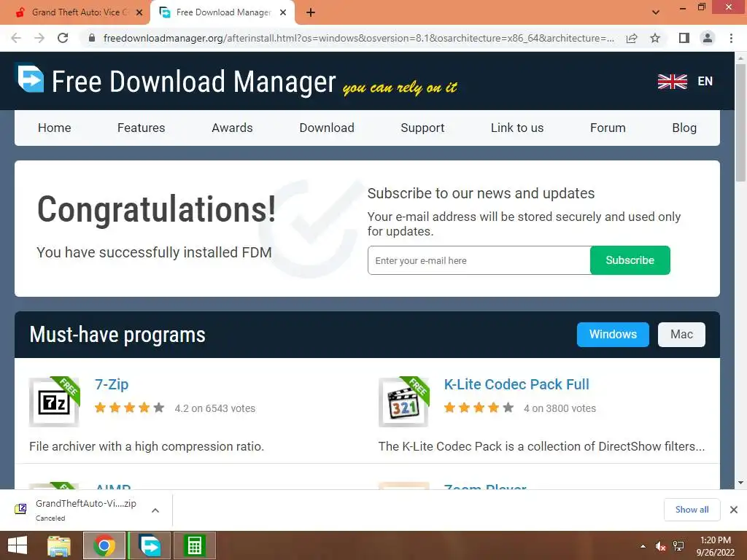Click the padlock site info icon

tap(92, 38)
